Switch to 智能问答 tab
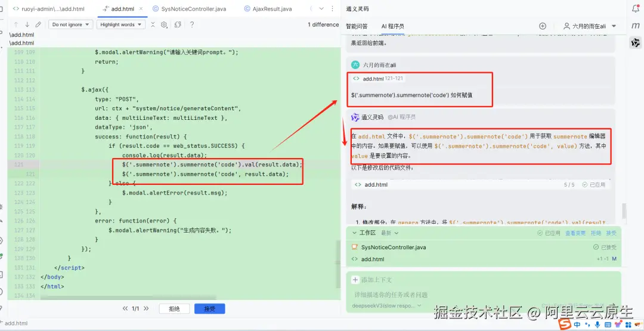644x331 pixels. click(357, 26)
